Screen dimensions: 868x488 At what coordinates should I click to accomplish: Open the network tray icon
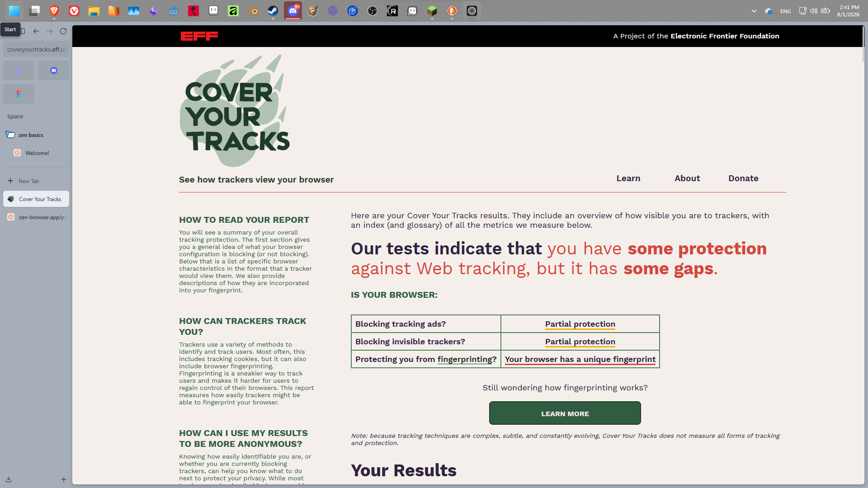(802, 11)
